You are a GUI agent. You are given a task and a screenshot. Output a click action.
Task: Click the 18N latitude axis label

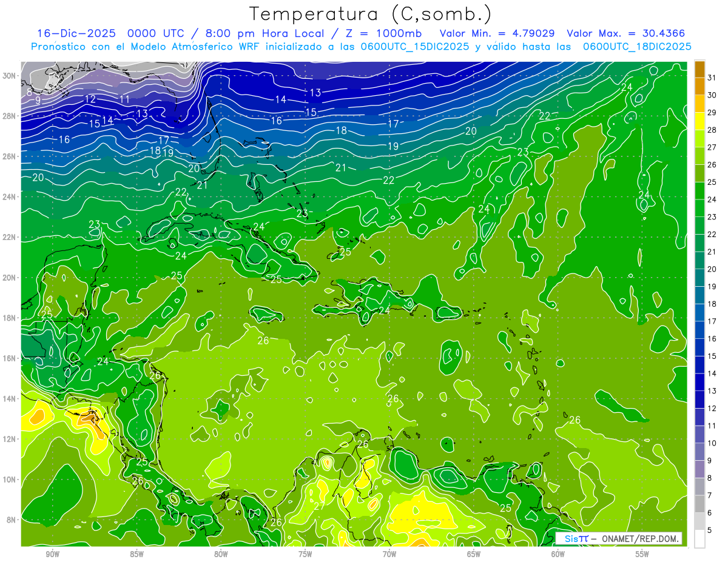10,318
